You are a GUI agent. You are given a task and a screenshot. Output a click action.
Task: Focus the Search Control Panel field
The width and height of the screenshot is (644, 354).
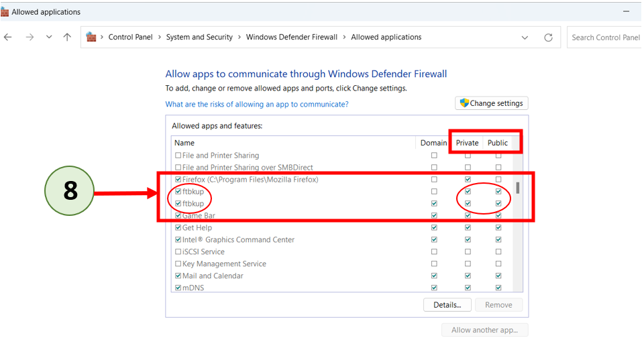(x=605, y=38)
